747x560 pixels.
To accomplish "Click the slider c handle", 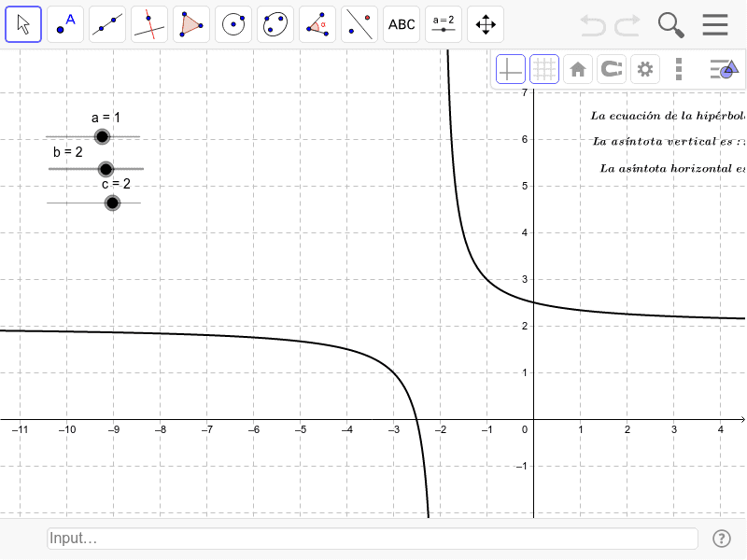I will pos(112,203).
